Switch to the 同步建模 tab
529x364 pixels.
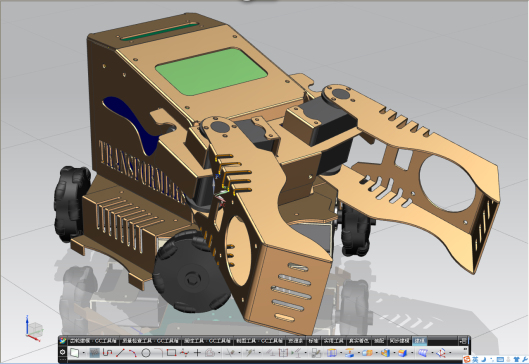(x=399, y=341)
